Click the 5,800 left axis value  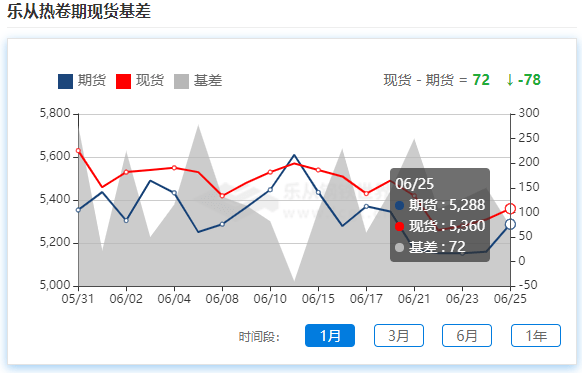click(x=55, y=113)
